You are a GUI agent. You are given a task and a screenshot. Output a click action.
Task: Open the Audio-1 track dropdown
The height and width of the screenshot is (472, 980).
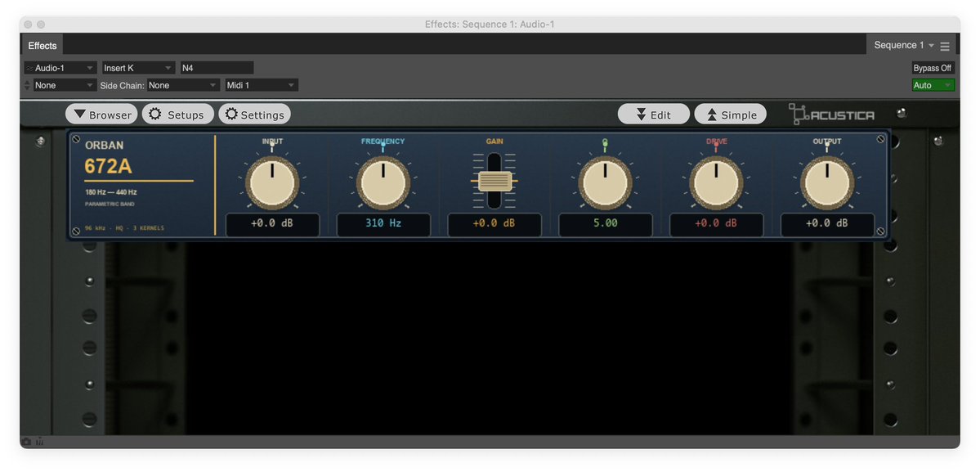point(60,68)
